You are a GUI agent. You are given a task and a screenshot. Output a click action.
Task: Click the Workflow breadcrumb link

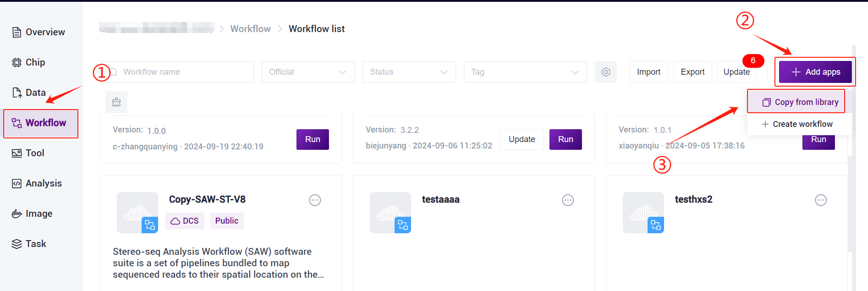pyautogui.click(x=250, y=29)
